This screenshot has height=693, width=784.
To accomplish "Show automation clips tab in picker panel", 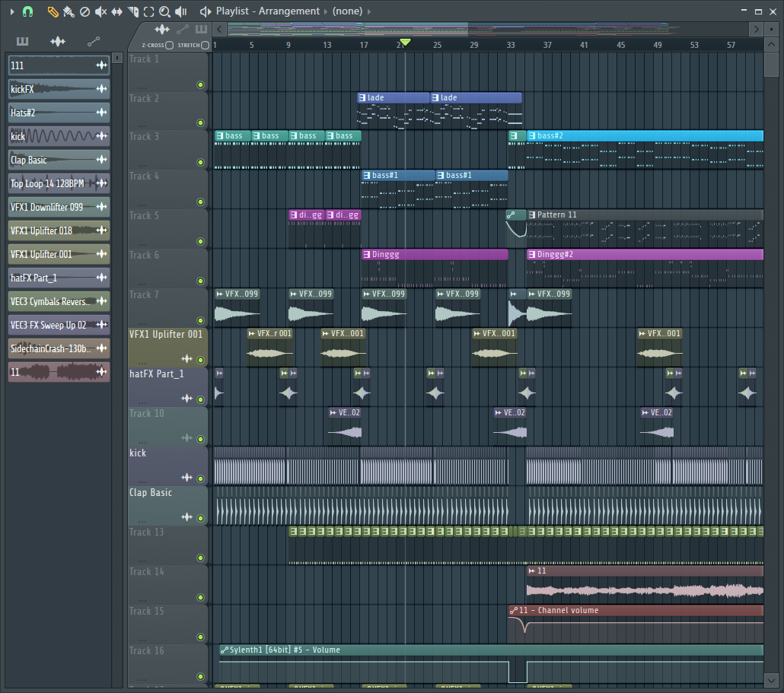I will [93, 41].
